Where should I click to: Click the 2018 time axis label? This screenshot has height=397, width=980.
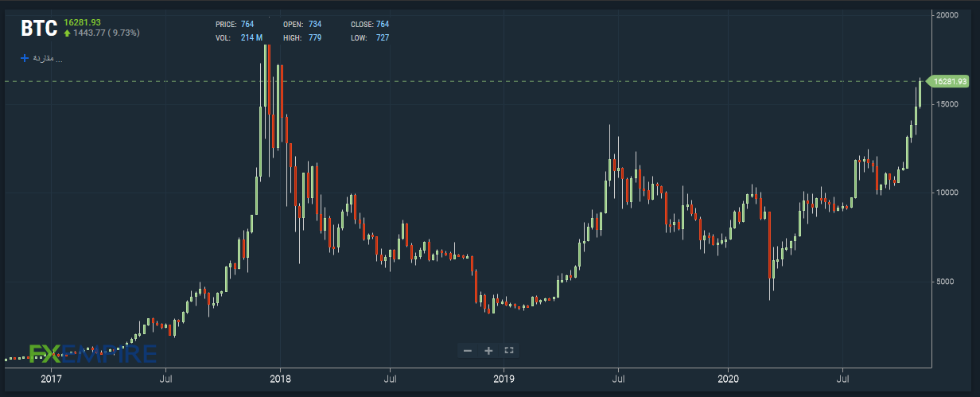point(279,380)
